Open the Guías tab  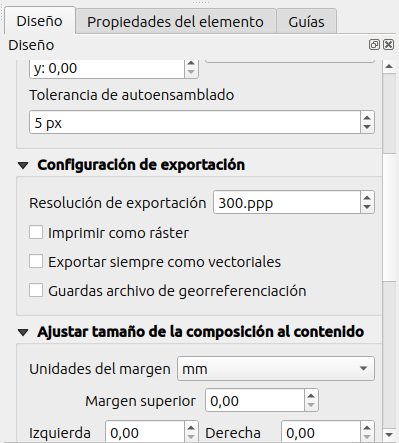(x=306, y=21)
